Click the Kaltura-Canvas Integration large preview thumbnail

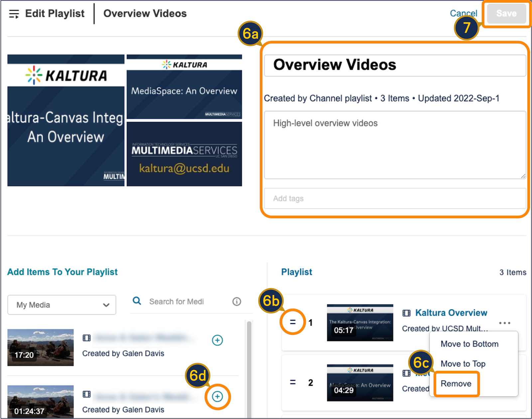tap(66, 120)
